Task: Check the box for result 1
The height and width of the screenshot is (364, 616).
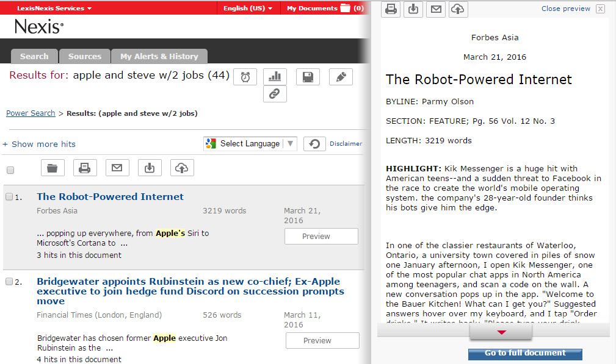Action: click(9, 197)
